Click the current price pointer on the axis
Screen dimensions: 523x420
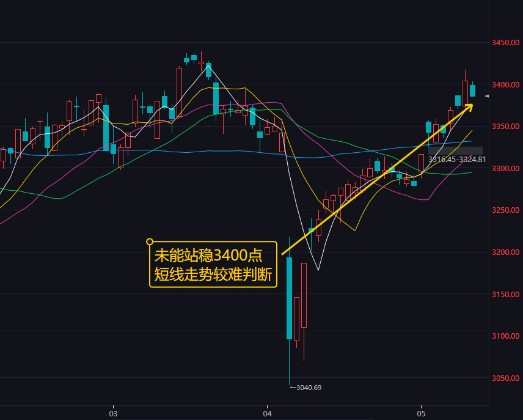pyautogui.click(x=487, y=96)
